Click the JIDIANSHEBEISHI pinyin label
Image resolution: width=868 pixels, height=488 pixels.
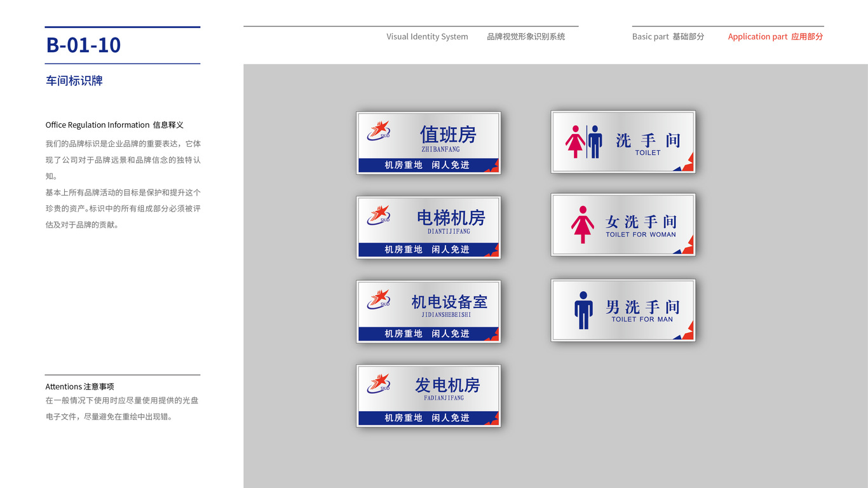pos(446,315)
